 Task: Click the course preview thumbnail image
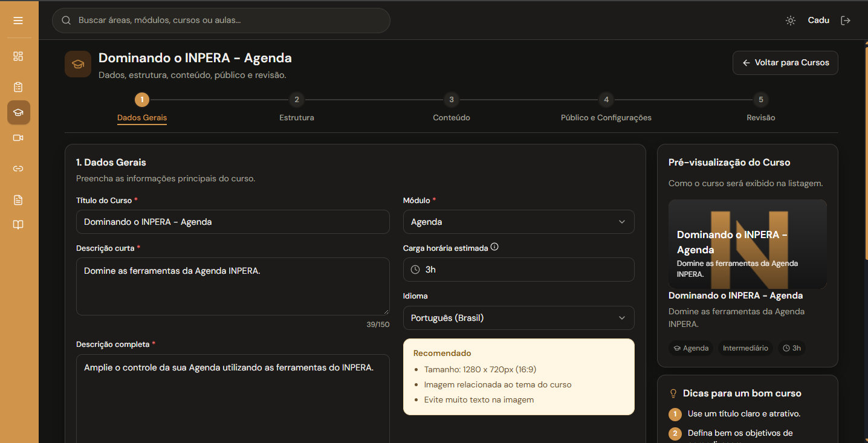[748, 244]
